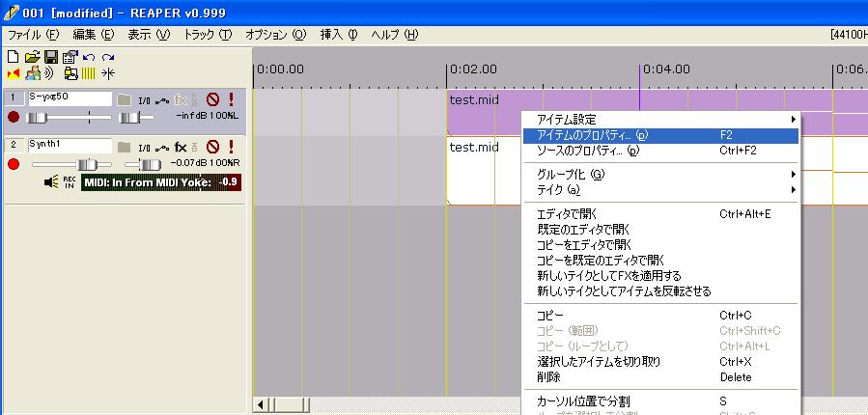Click the S-yxg50 track name field
Viewport: 868px width, 415px height.
(70, 98)
